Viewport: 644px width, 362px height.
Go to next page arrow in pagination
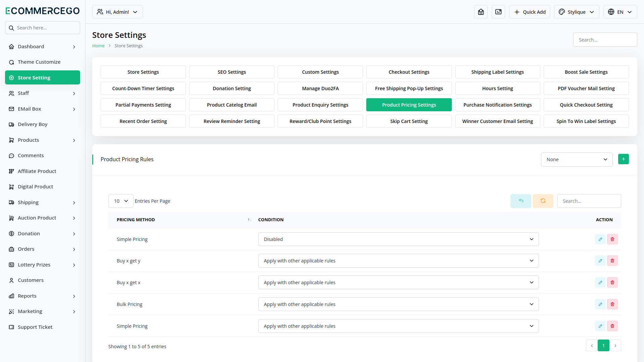click(x=615, y=346)
